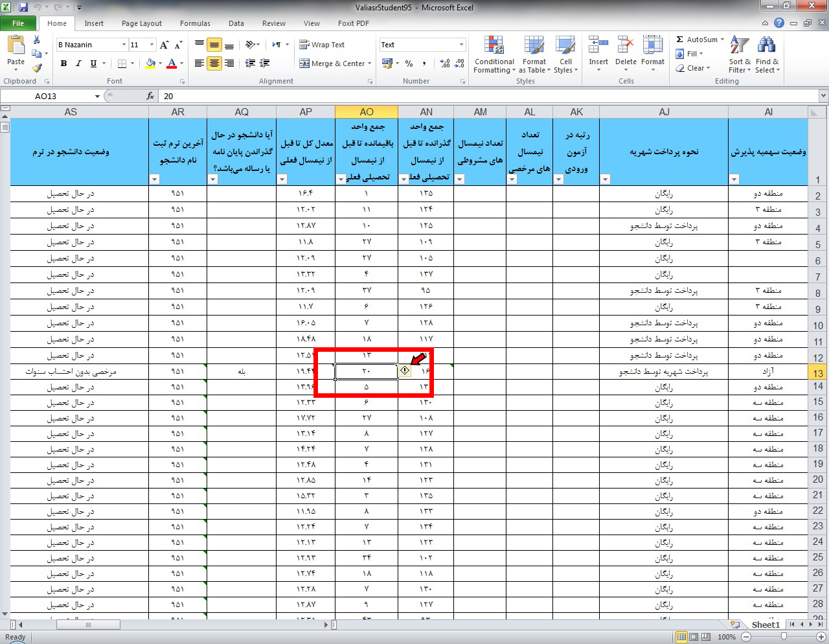Enable Wrap Text for the cell
This screenshot has width=829, height=644.
(322, 45)
